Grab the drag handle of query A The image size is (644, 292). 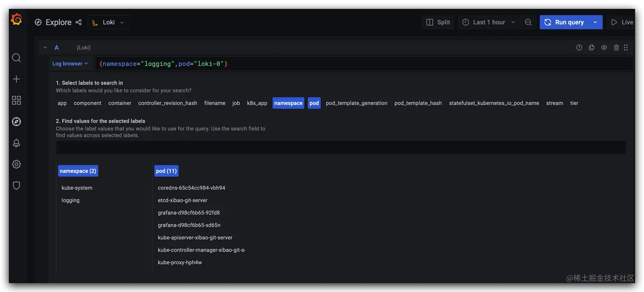point(626,48)
